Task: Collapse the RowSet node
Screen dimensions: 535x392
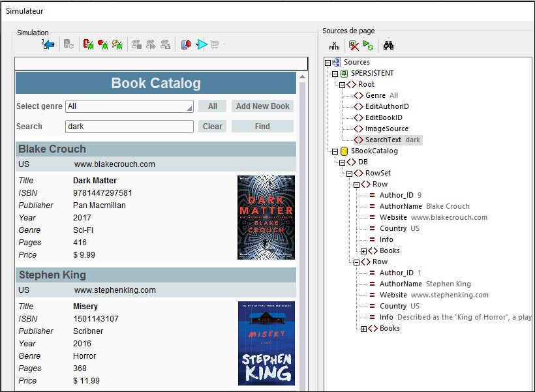Action: click(x=349, y=173)
